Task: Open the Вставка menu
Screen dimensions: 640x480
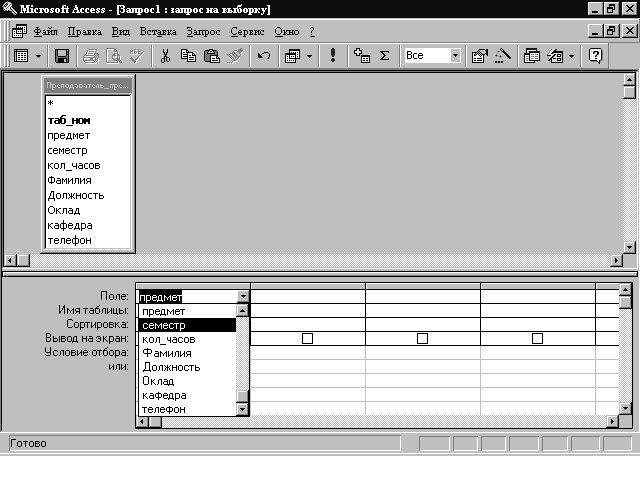Action: tap(158, 31)
